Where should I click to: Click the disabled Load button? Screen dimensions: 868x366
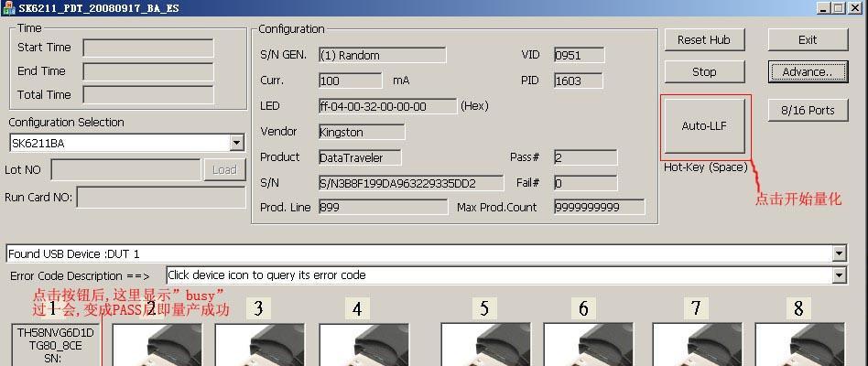224,169
